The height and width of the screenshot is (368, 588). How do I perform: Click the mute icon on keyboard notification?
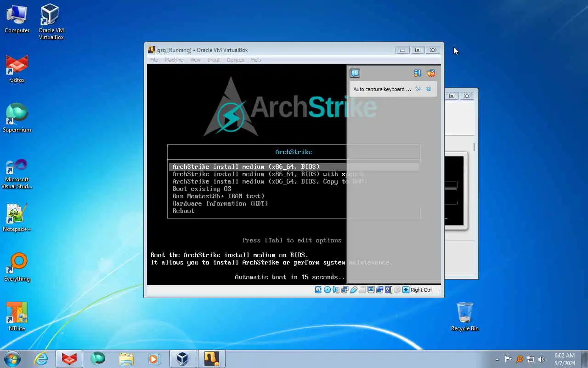coord(418,89)
